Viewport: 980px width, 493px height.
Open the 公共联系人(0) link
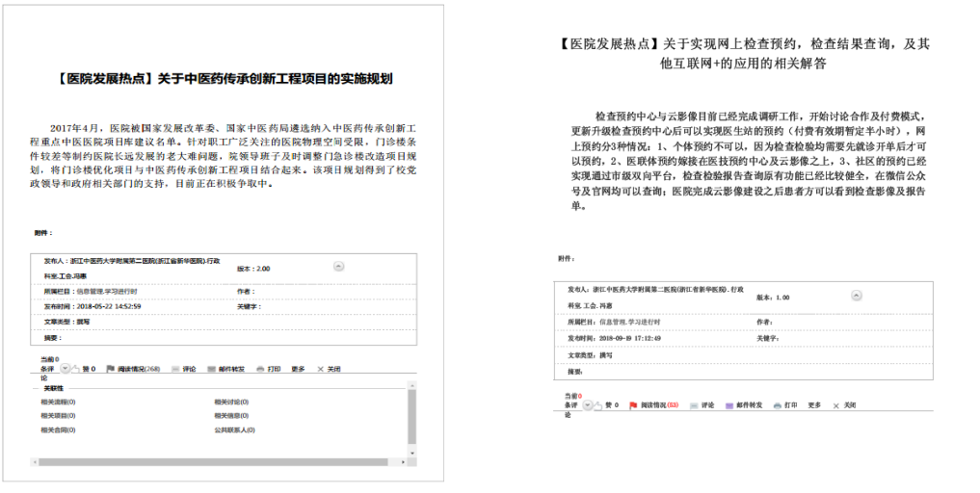coord(234,429)
